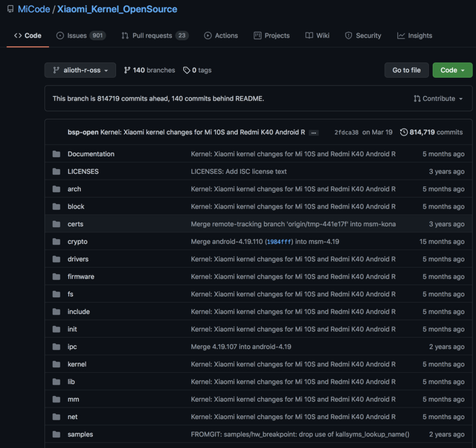This screenshot has width=476, height=448.
Task: Open the block folder name link
Action: coord(76,207)
